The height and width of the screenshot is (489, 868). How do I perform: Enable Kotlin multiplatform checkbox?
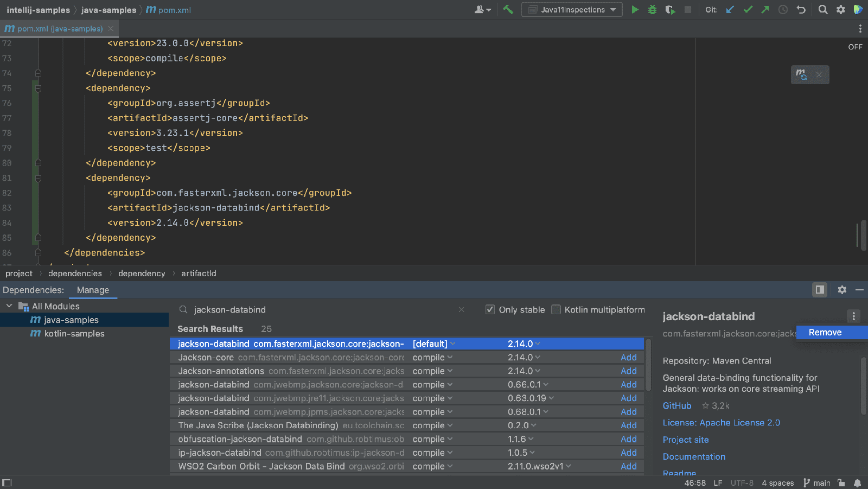[x=556, y=309]
